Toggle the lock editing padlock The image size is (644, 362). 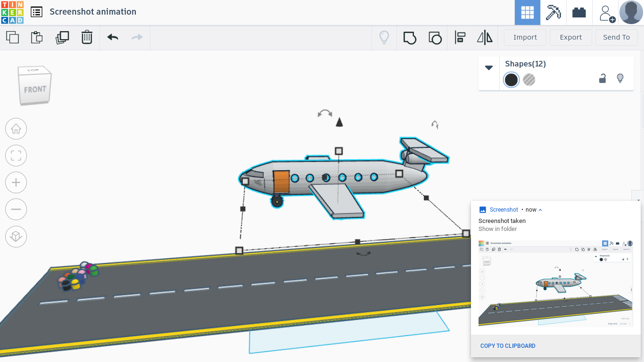603,78
